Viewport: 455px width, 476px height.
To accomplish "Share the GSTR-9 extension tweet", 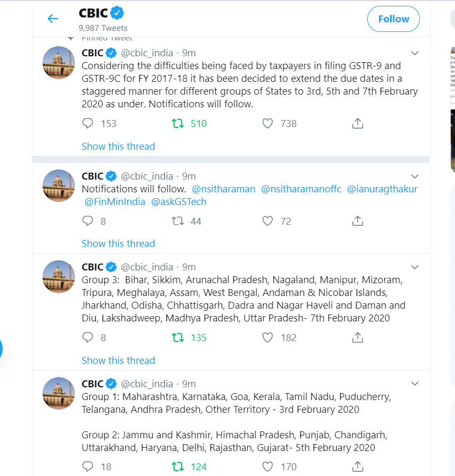I will (x=358, y=124).
